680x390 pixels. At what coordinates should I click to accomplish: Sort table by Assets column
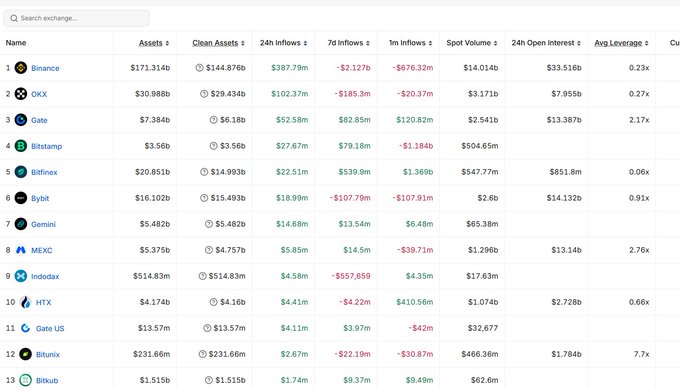154,43
